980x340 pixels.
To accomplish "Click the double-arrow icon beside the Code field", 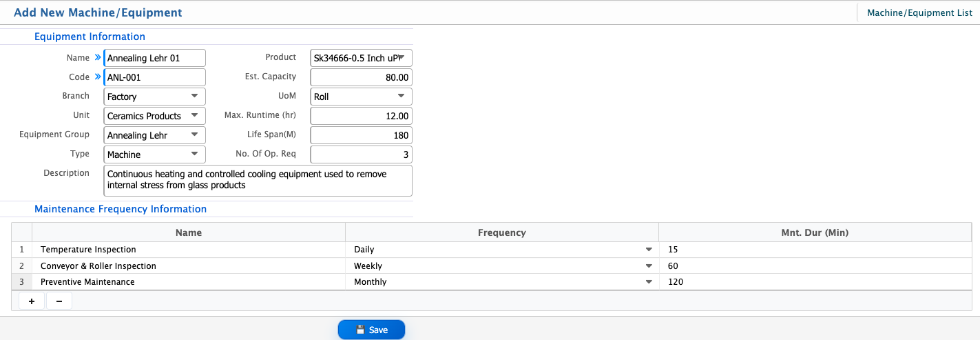I will click(x=98, y=77).
